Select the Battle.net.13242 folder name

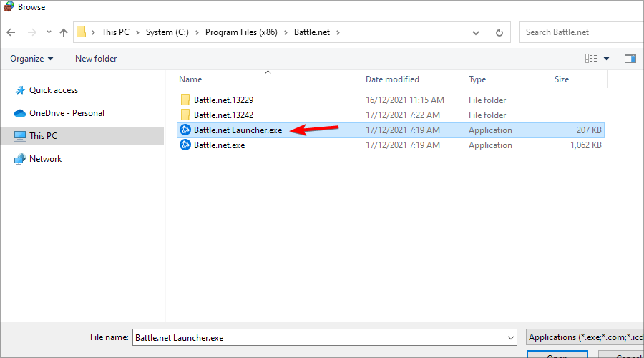[x=223, y=115]
